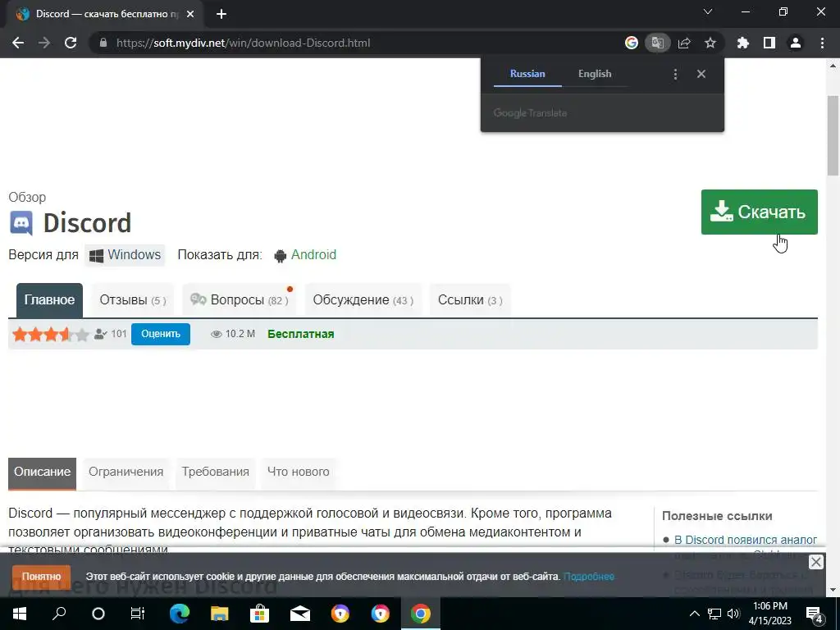This screenshot has height=630, width=840.
Task: Open the volume control in tray
Action: pos(734,614)
